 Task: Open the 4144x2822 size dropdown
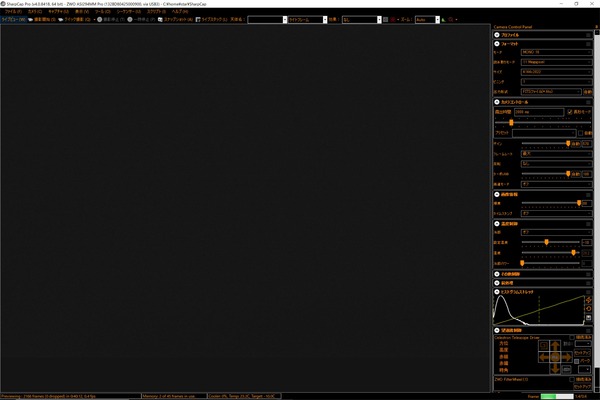(556, 72)
